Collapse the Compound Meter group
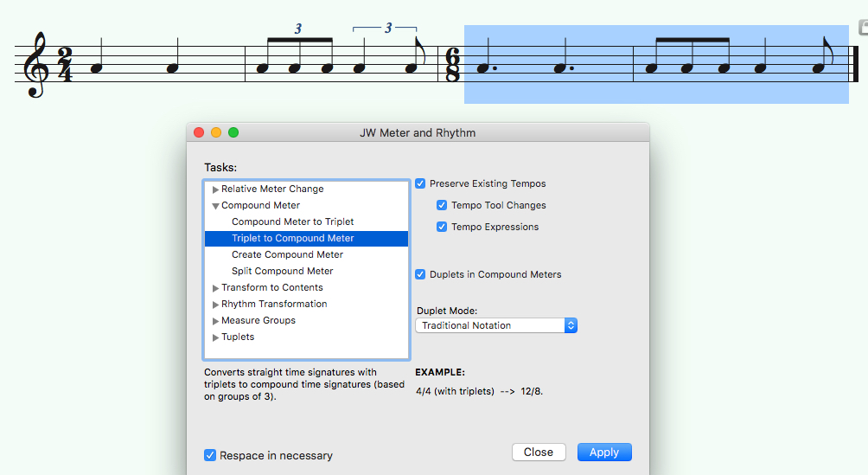Viewport: 868px width, 475px height. [x=216, y=206]
